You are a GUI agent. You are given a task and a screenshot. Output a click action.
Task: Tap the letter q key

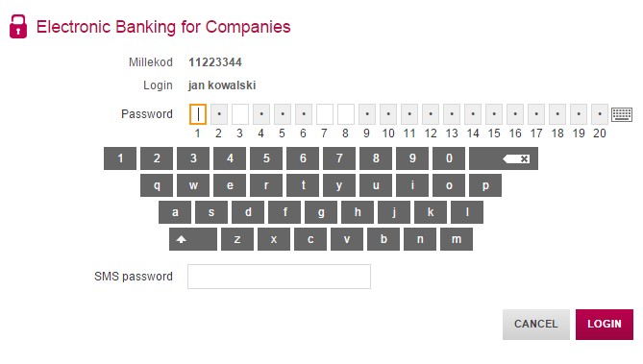157,185
